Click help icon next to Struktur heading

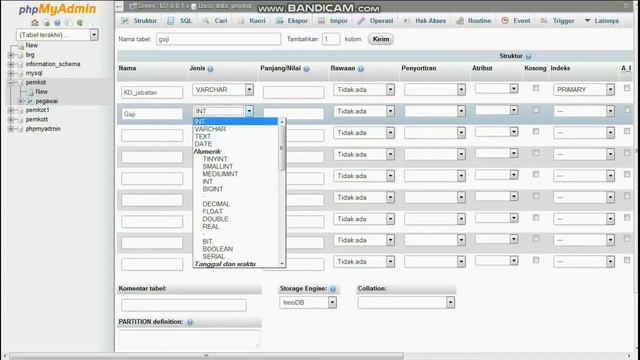[x=528, y=56]
